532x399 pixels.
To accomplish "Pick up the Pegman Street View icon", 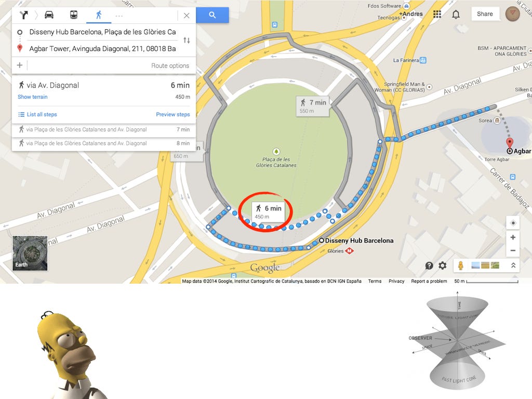I will (460, 265).
